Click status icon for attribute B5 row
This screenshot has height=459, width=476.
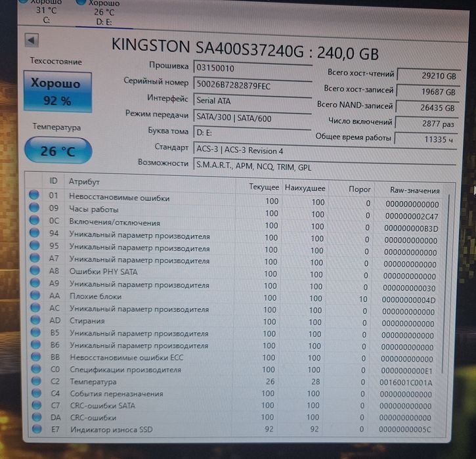pos(36,332)
